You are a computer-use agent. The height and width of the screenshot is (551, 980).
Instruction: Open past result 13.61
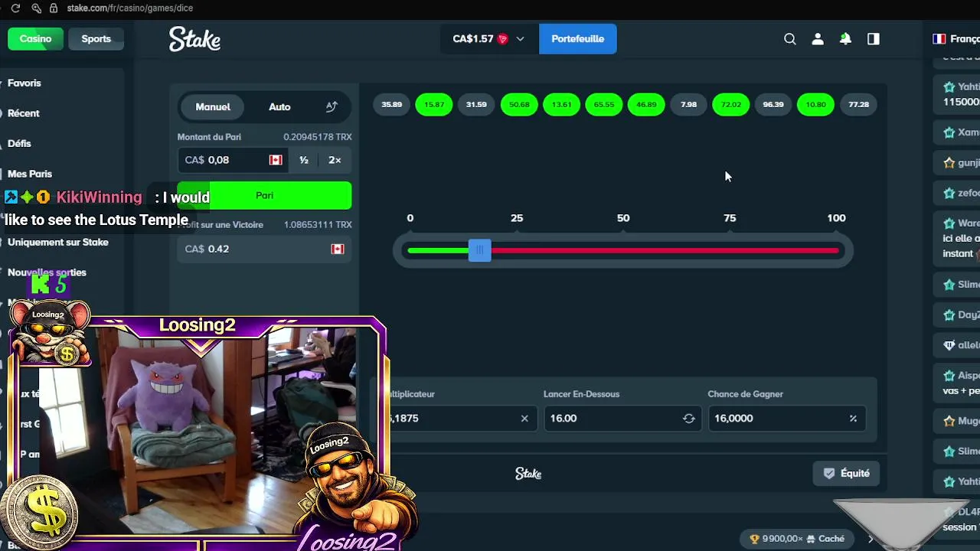point(561,105)
